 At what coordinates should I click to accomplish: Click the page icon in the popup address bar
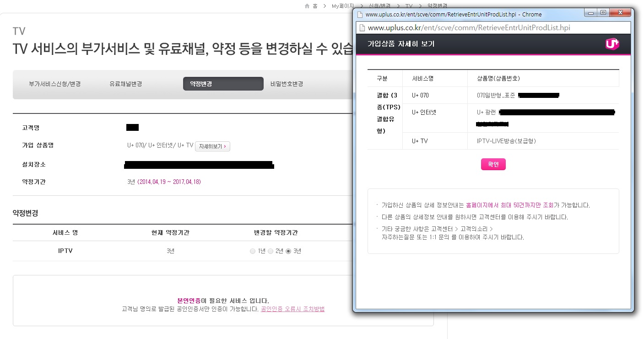tap(361, 27)
